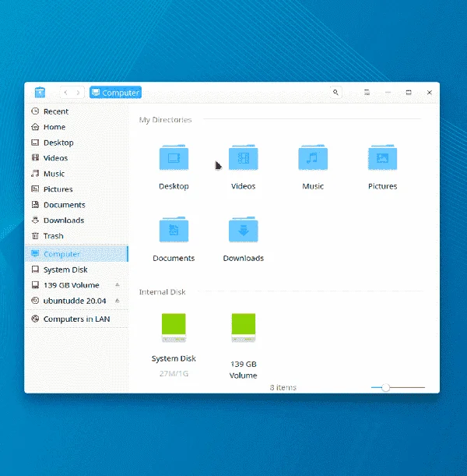Open the hamburger main menu
The height and width of the screenshot is (476, 467).
pyautogui.click(x=367, y=92)
